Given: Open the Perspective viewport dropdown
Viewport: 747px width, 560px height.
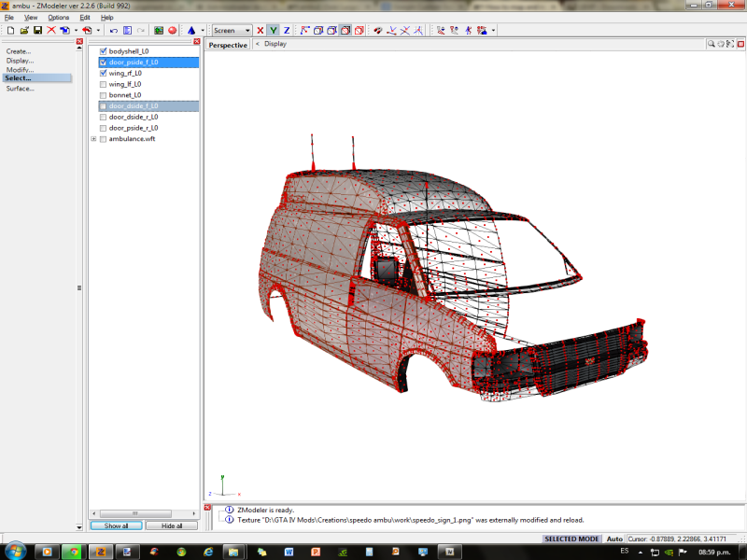Looking at the screenshot, I should coord(228,45).
